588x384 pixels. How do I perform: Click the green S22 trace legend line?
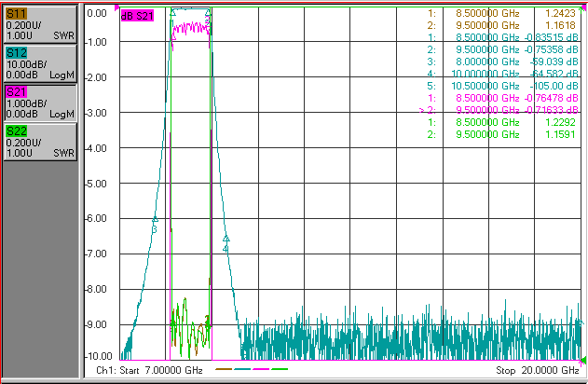[280, 369]
